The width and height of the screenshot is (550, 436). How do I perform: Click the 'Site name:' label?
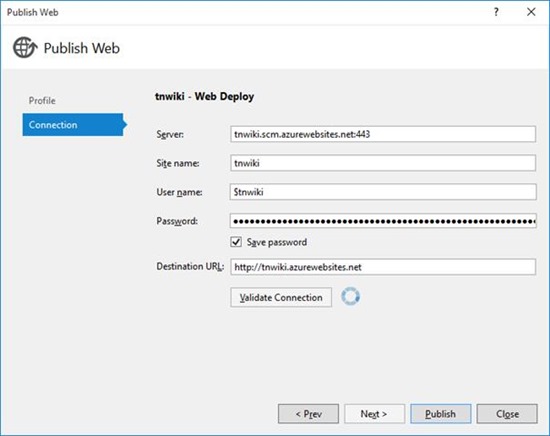pyautogui.click(x=178, y=163)
